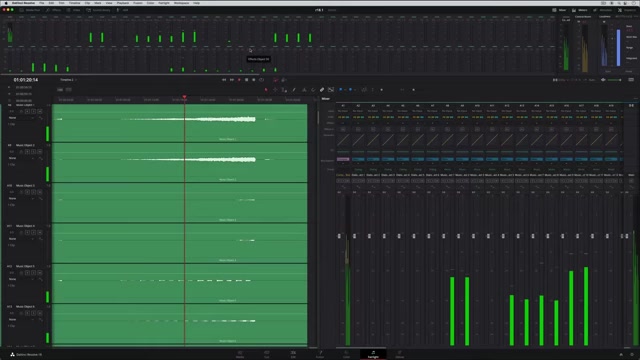
Task: Open the Apple menu
Action: [6, 3]
